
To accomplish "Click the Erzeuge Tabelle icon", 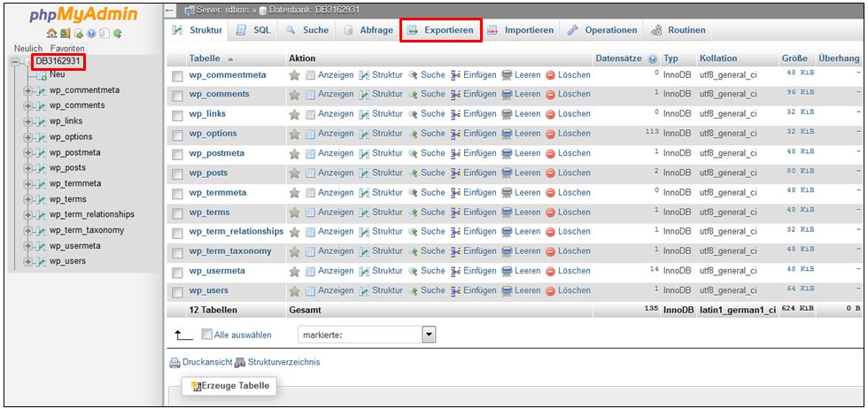I will tap(196, 386).
